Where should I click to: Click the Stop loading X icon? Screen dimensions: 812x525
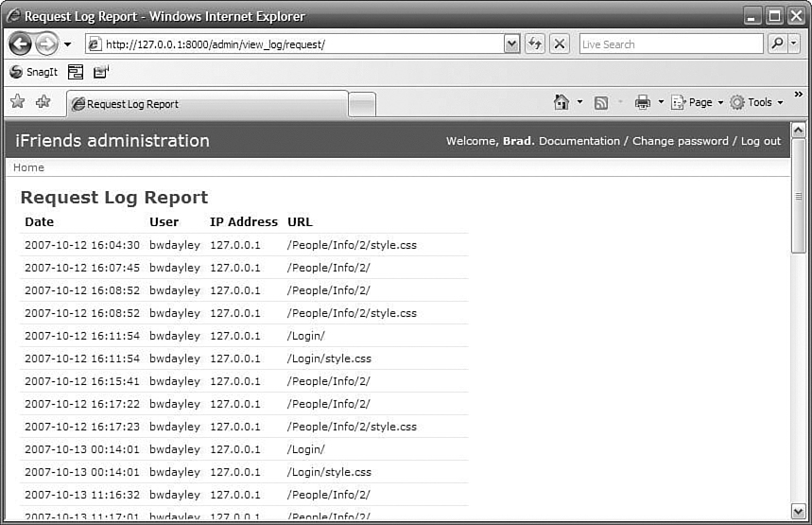click(x=560, y=44)
